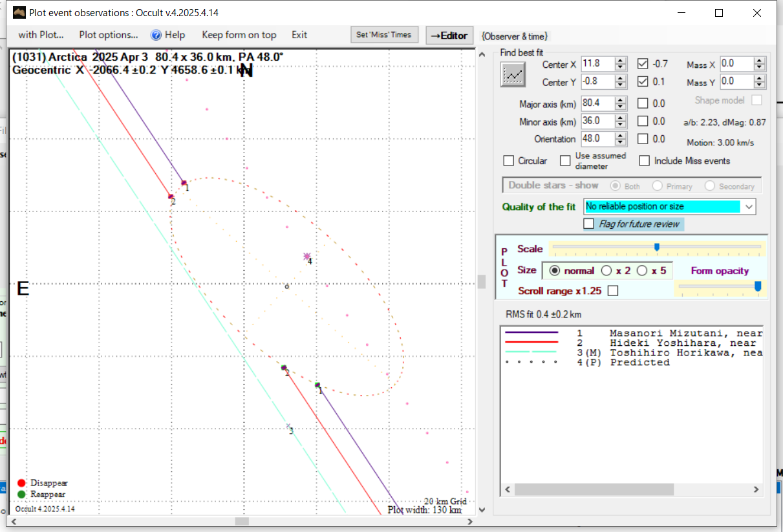
Task: Click the Set 'Miss' Times button
Action: click(385, 35)
